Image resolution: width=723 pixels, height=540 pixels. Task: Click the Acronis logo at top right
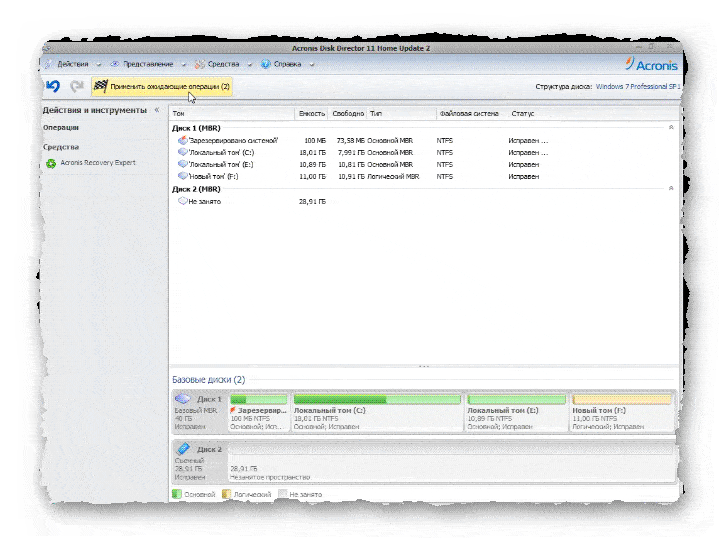[x=651, y=64]
